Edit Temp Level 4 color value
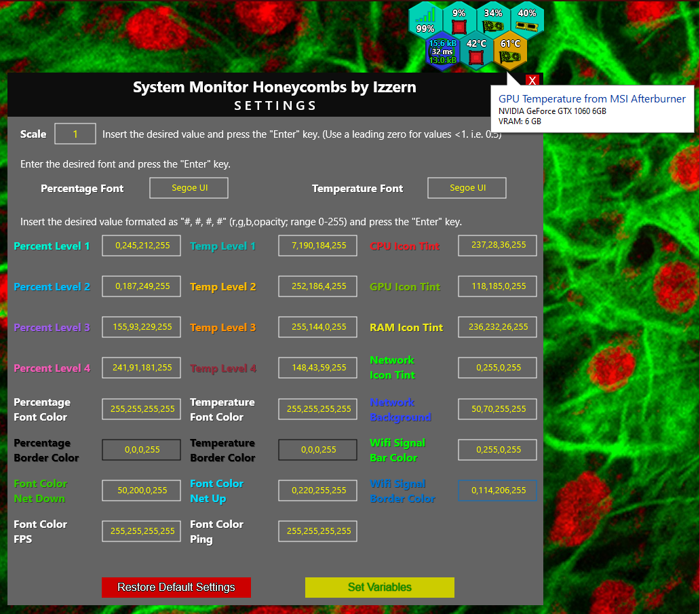The image size is (700, 614). 318,368
